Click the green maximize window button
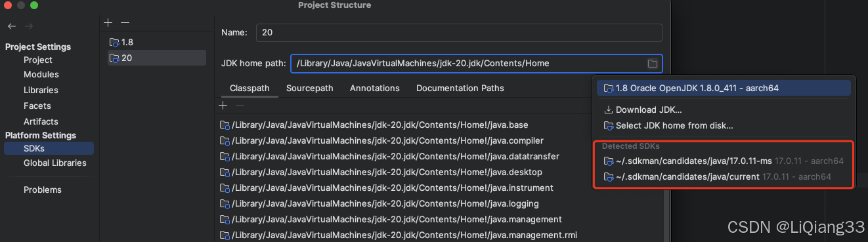The height and width of the screenshot is (242, 868). 34,5
